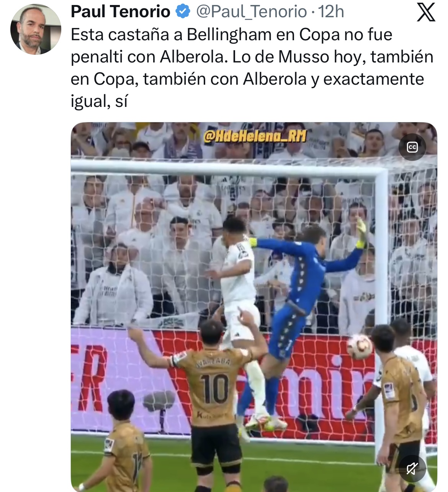This screenshot has height=492, width=448.
Task: Play the embedded football video
Action: click(254, 307)
